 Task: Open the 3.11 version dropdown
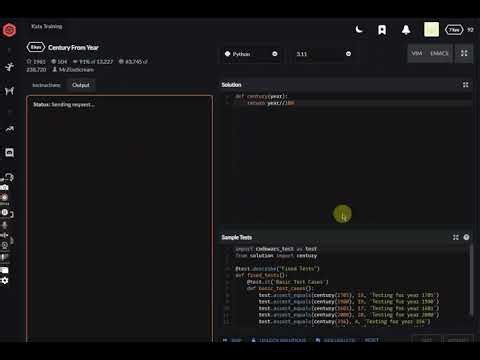[x=323, y=54]
